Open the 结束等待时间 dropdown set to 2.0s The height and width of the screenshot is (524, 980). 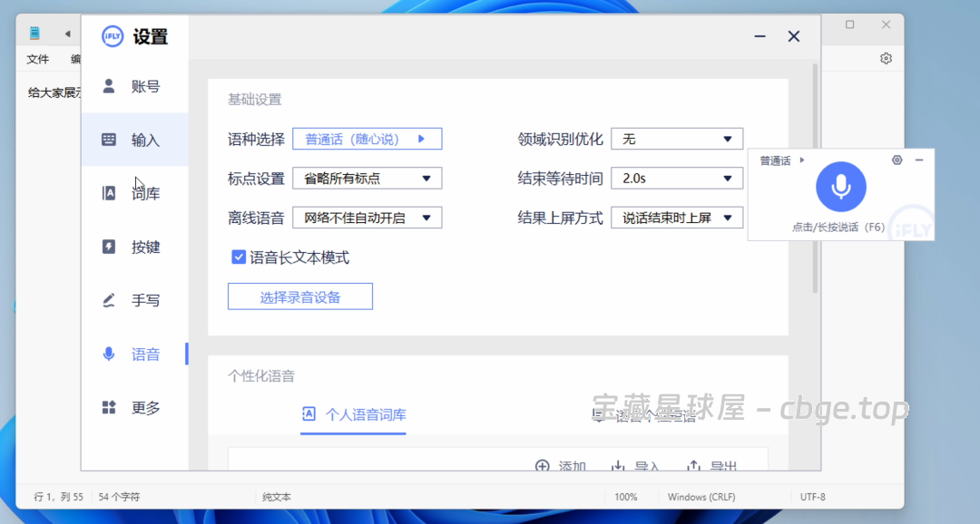pyautogui.click(x=676, y=178)
